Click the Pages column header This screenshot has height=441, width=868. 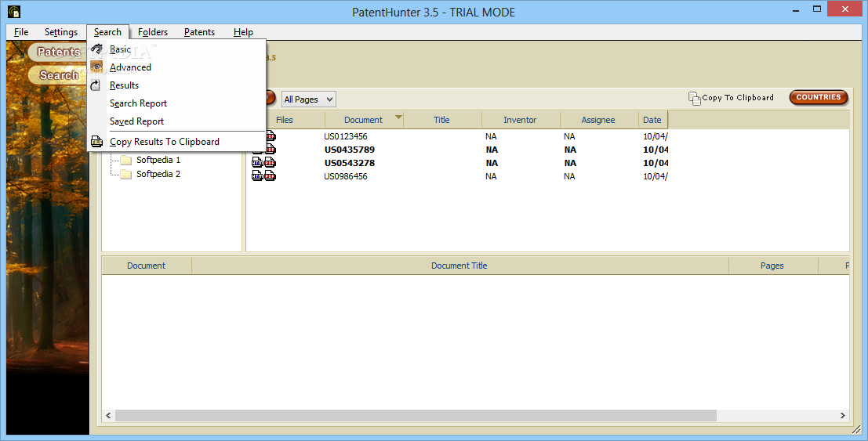(x=772, y=266)
